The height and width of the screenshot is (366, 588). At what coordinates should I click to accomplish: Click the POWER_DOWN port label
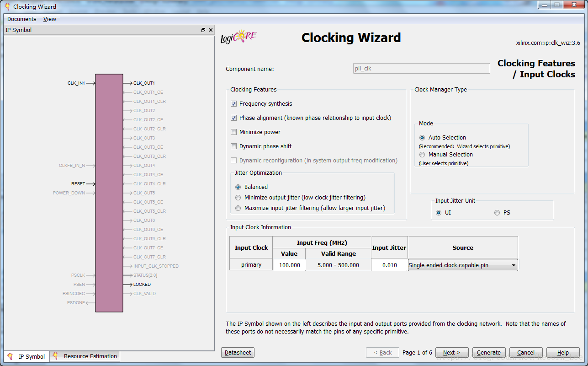click(x=69, y=193)
